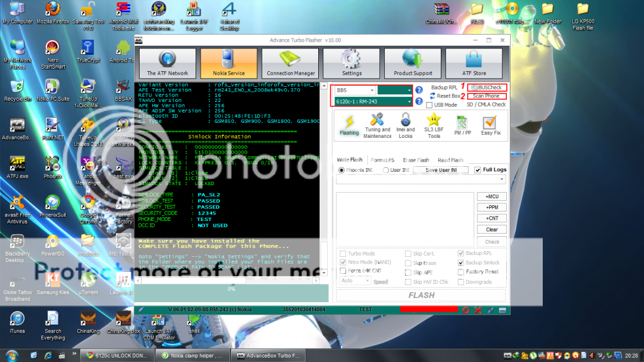Click the log scrollbar down arrow
The image size is (644, 362).
point(324,273)
